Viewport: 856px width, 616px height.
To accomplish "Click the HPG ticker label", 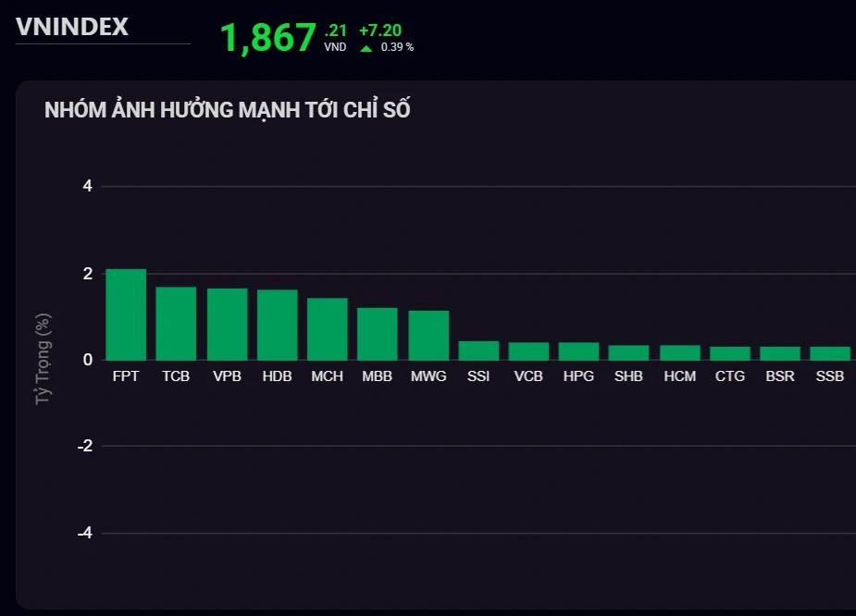I will [578, 376].
